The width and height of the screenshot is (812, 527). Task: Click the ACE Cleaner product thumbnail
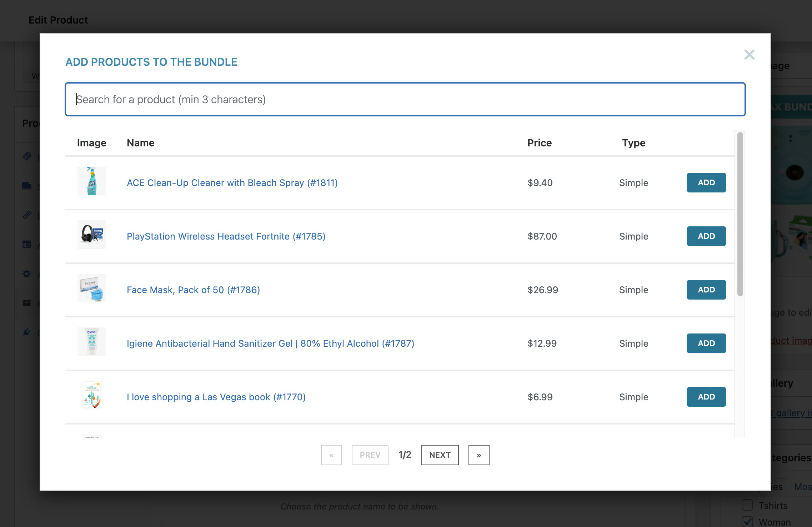point(92,181)
